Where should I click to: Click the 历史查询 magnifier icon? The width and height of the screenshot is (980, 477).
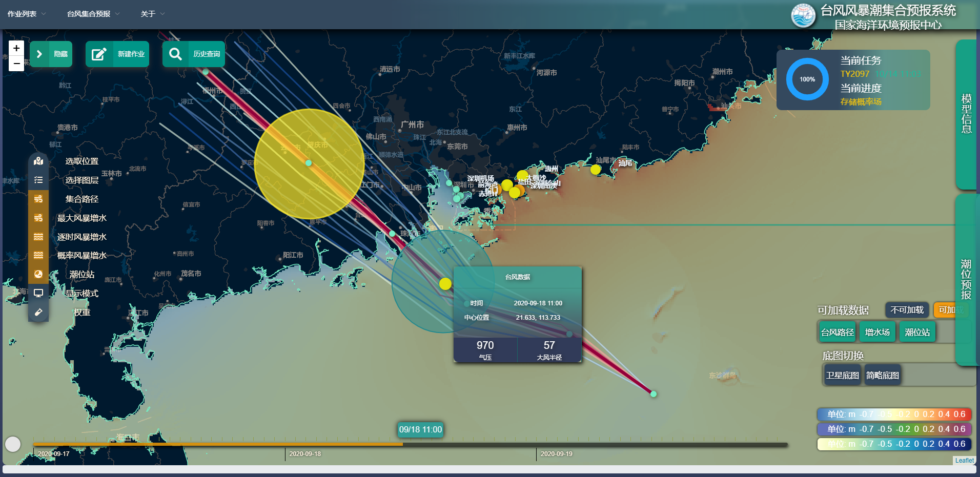pos(175,54)
